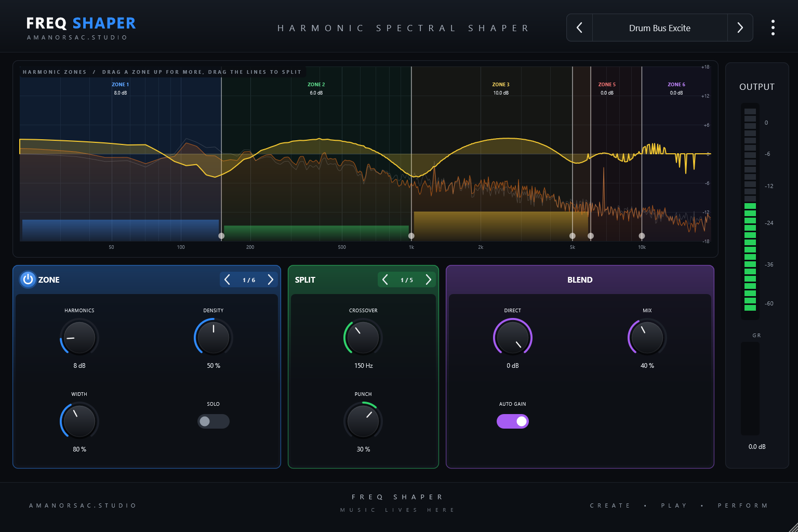
Task: Click the 80 % width value
Action: 79,449
